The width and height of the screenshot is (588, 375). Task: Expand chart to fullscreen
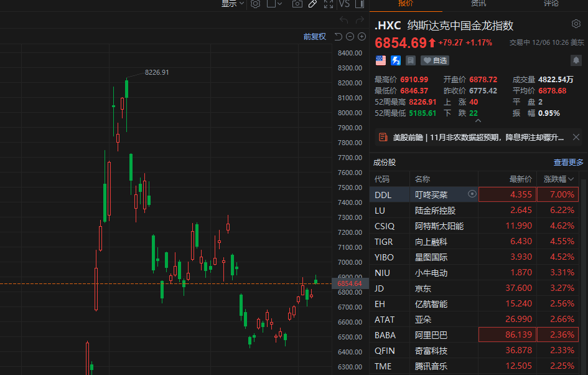pyautogui.click(x=329, y=4)
